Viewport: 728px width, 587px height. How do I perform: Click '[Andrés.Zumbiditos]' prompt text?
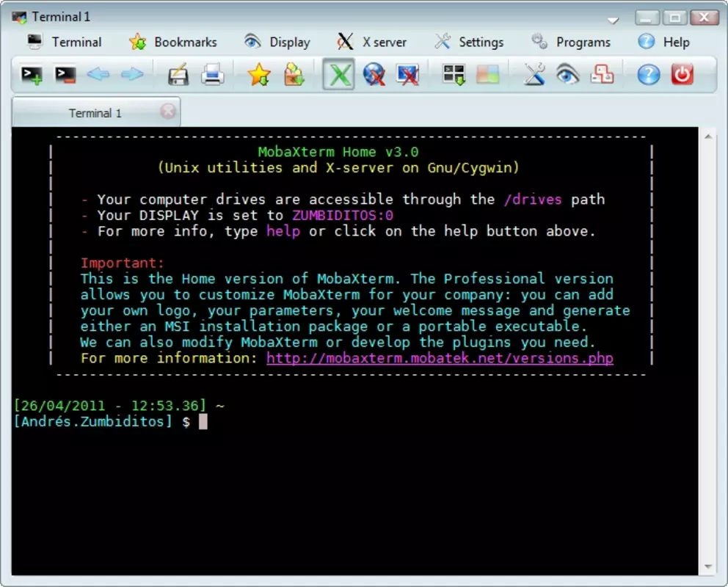pyautogui.click(x=93, y=421)
